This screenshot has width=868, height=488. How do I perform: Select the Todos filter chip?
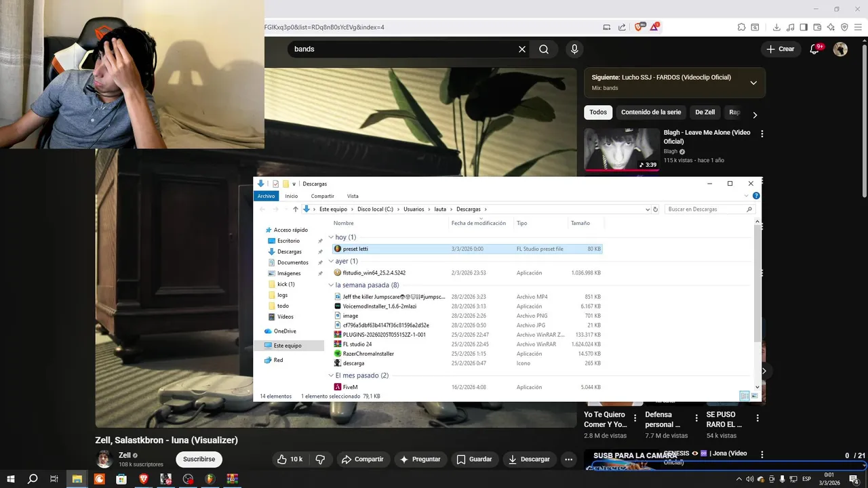tap(598, 113)
